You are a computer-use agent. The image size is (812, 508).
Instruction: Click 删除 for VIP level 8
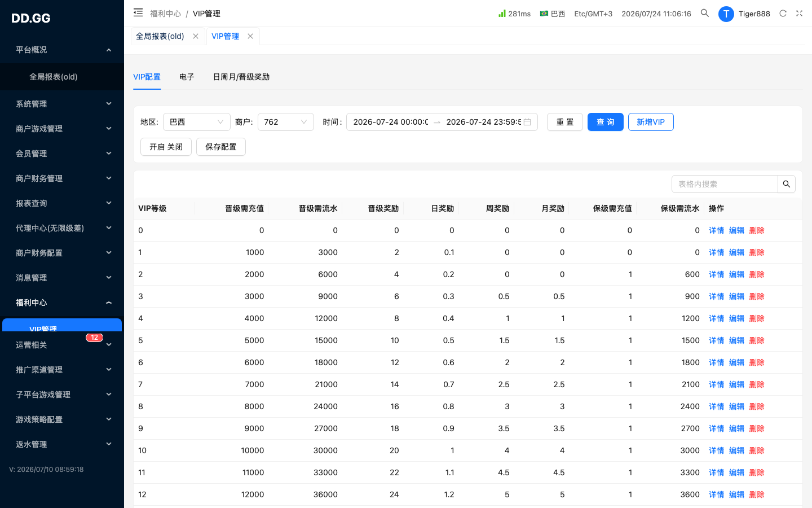757,406
